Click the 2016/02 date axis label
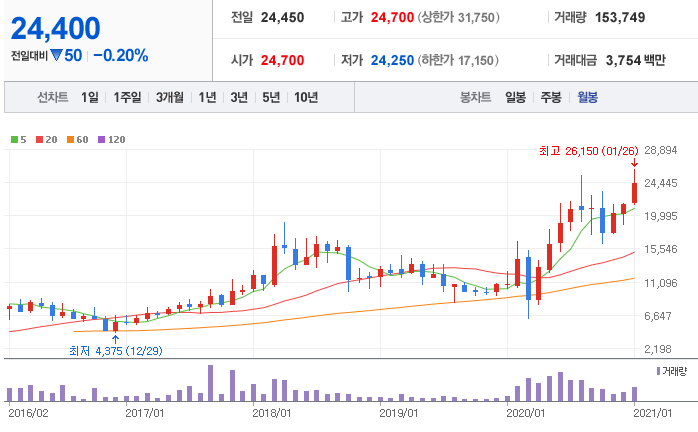 (28, 413)
